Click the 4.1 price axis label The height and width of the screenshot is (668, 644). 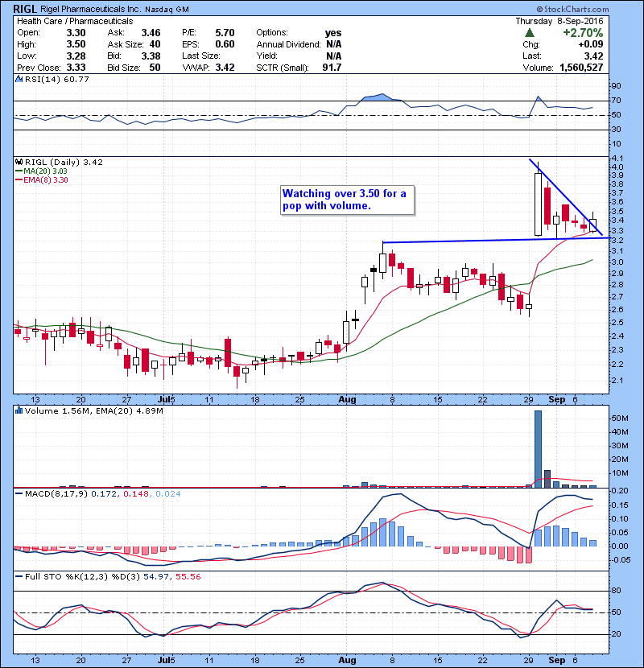coord(617,158)
